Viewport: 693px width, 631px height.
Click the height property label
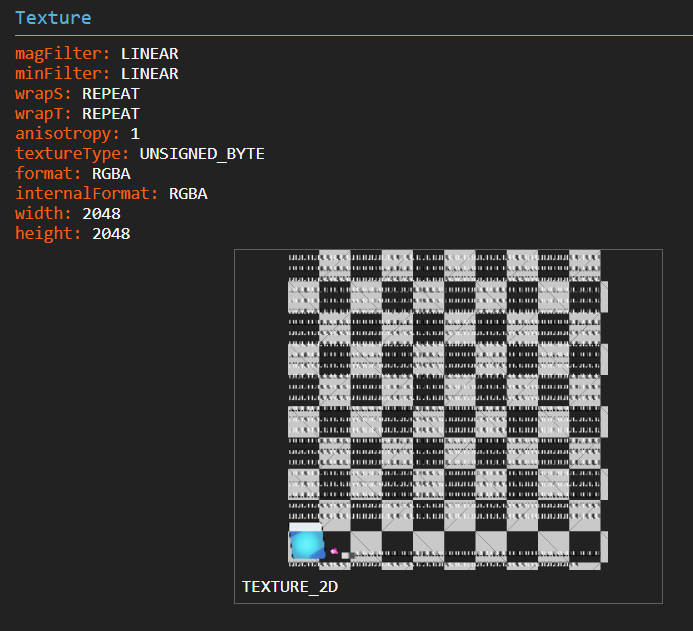tap(48, 234)
